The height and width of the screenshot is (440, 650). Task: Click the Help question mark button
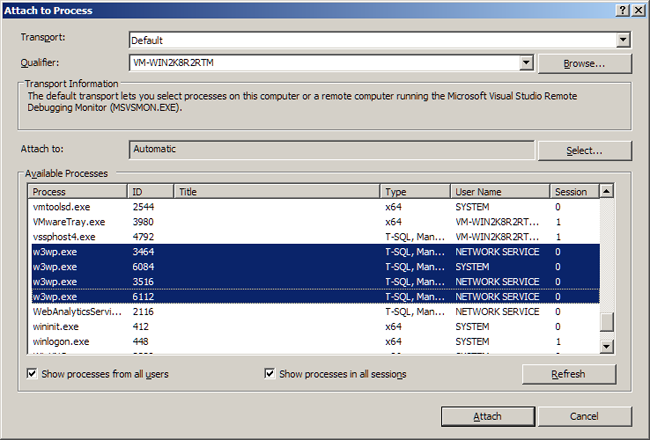620,9
